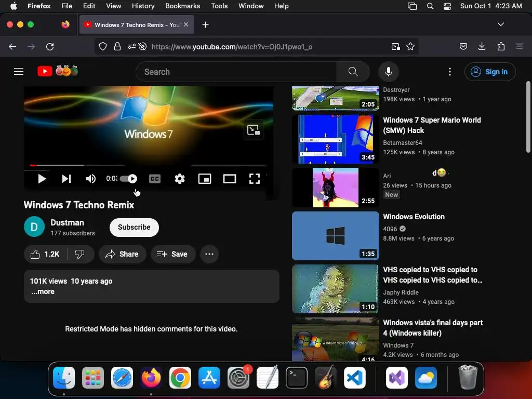This screenshot has width=532, height=399.
Task: Skip to the next video
Action: (66, 179)
